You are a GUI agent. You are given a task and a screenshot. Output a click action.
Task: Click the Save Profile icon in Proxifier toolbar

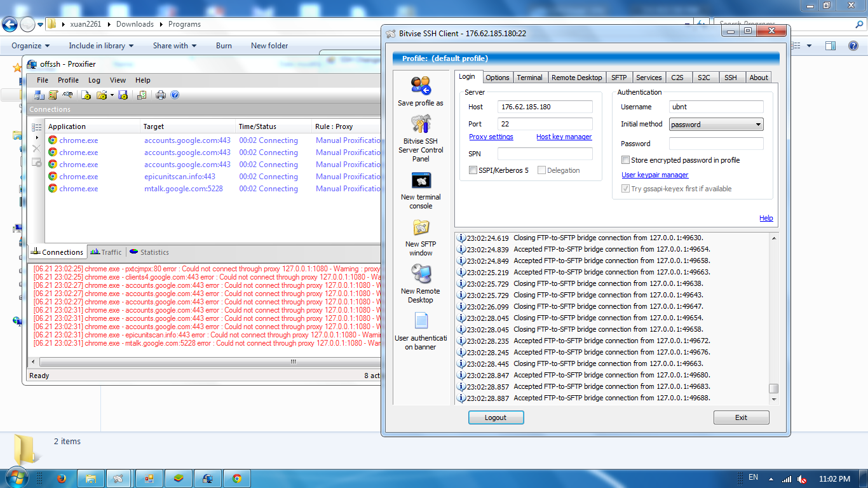click(123, 95)
